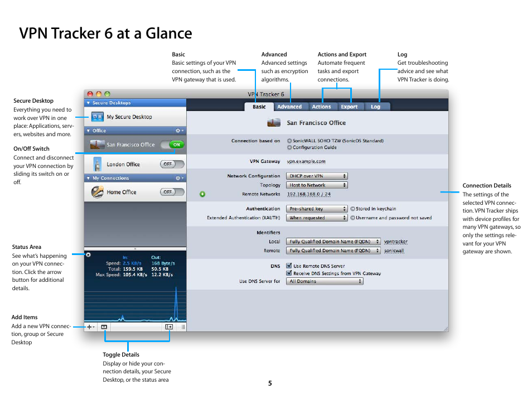
Task: Switch to the Advanced tab
Action: pyautogui.click(x=289, y=107)
